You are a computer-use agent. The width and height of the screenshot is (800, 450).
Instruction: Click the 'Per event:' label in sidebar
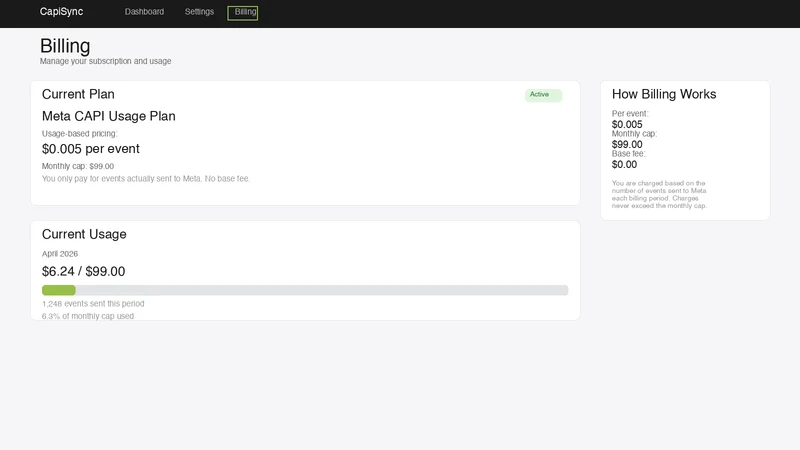click(630, 114)
